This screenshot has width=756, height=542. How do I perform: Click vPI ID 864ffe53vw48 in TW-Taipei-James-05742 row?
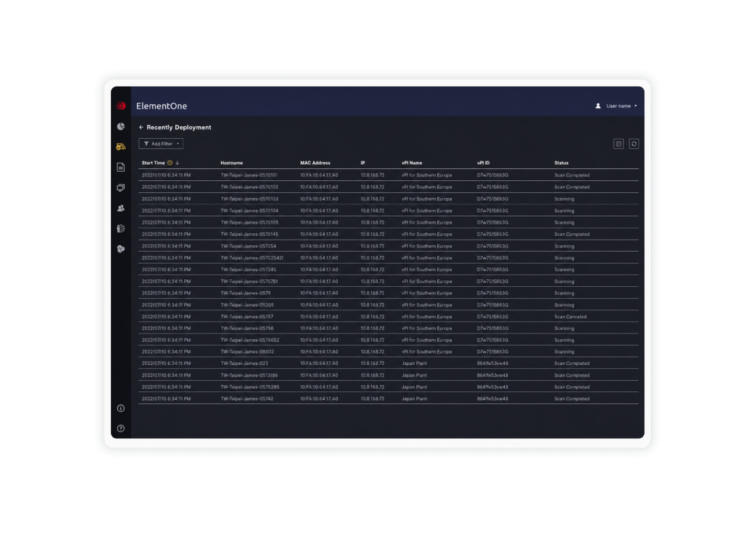492,399
